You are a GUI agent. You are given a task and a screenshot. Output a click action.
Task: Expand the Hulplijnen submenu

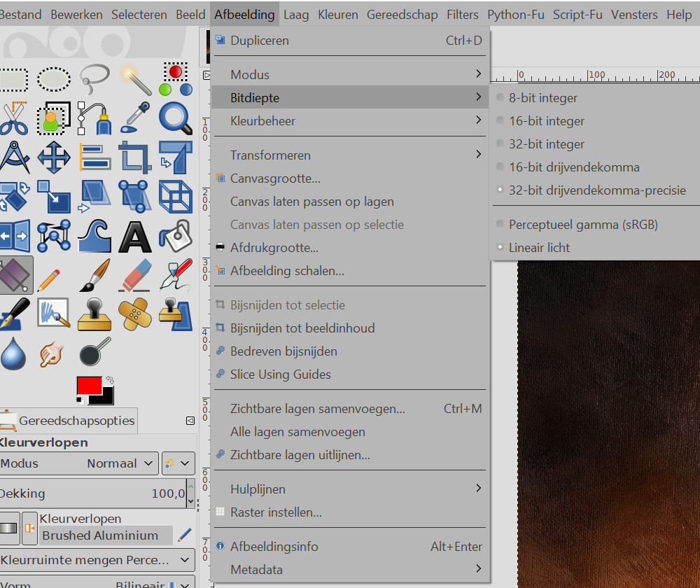tap(350, 489)
